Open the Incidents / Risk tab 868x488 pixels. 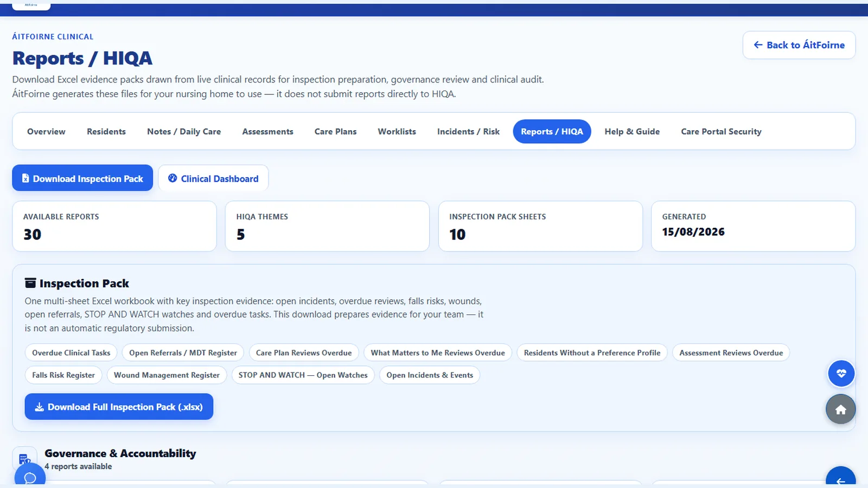click(469, 132)
